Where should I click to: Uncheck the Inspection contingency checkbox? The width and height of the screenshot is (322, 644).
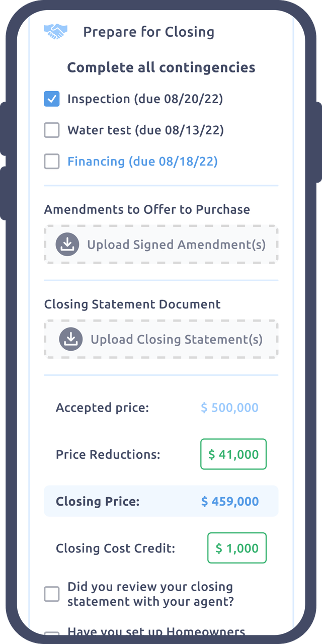pyautogui.click(x=52, y=99)
